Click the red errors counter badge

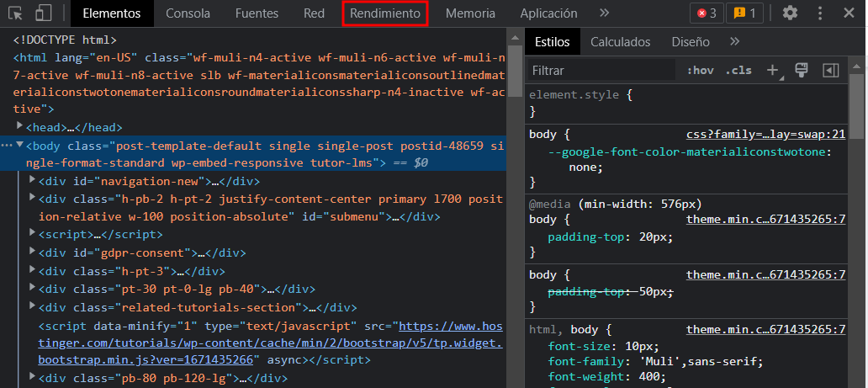(707, 13)
